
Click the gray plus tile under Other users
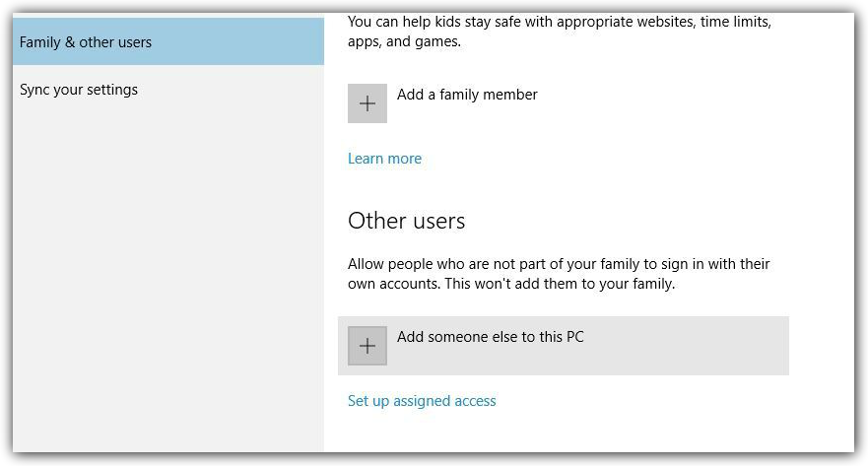(367, 346)
